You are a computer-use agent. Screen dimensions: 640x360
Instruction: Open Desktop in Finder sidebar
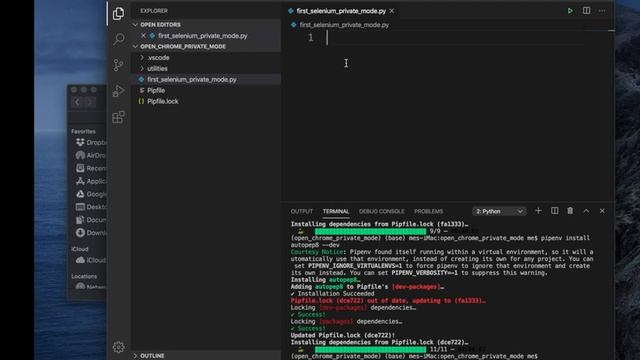coord(91,207)
